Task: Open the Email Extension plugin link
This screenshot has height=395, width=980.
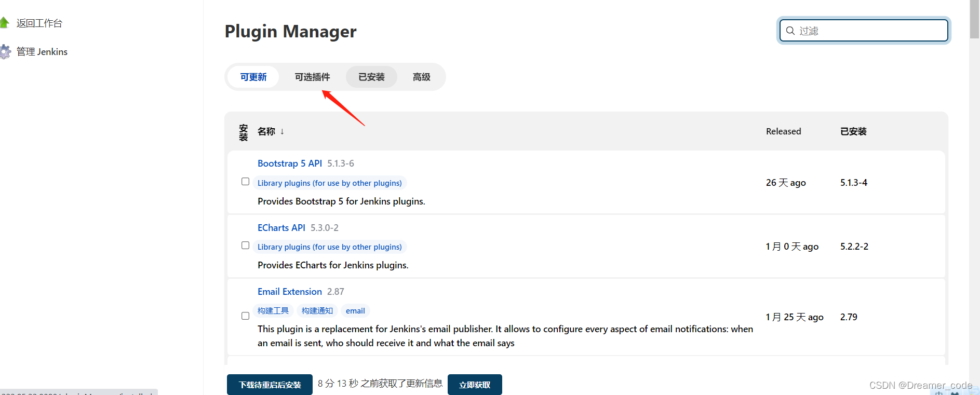Action: tap(289, 292)
